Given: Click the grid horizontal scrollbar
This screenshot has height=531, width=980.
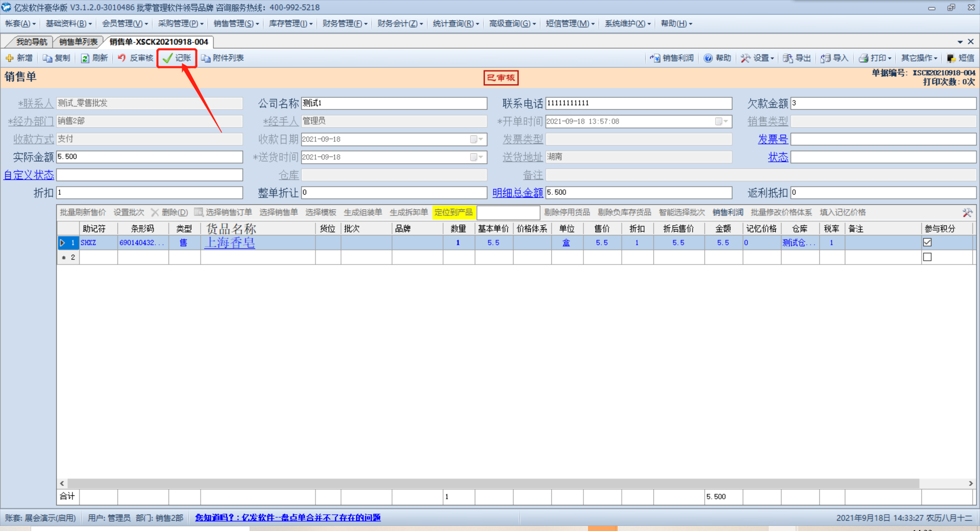Looking at the screenshot, I should click(493, 483).
